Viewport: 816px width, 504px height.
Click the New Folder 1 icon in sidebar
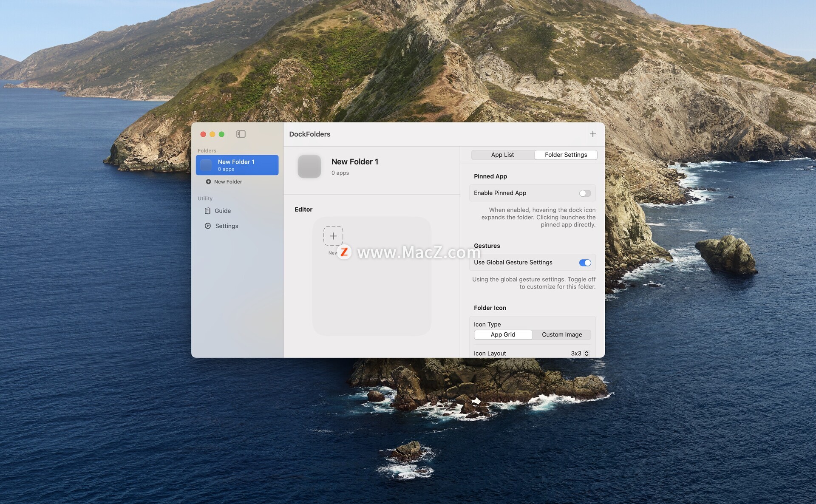[206, 165]
